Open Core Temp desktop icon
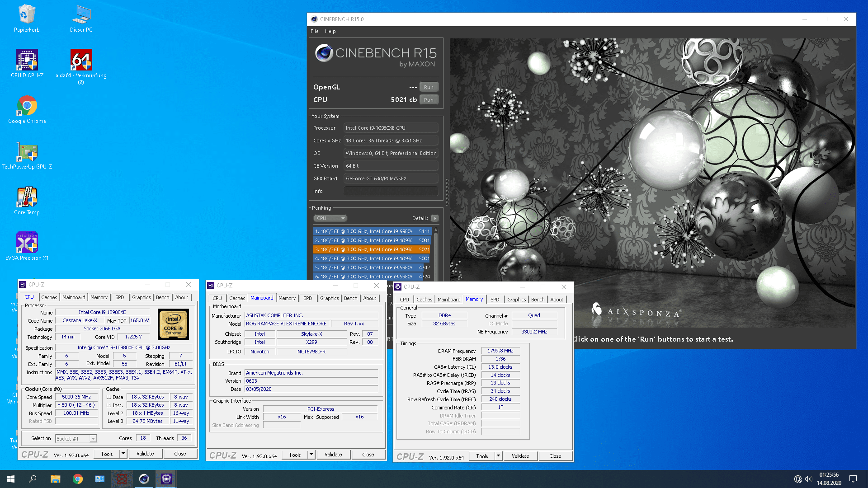The image size is (868, 488). coord(27,201)
